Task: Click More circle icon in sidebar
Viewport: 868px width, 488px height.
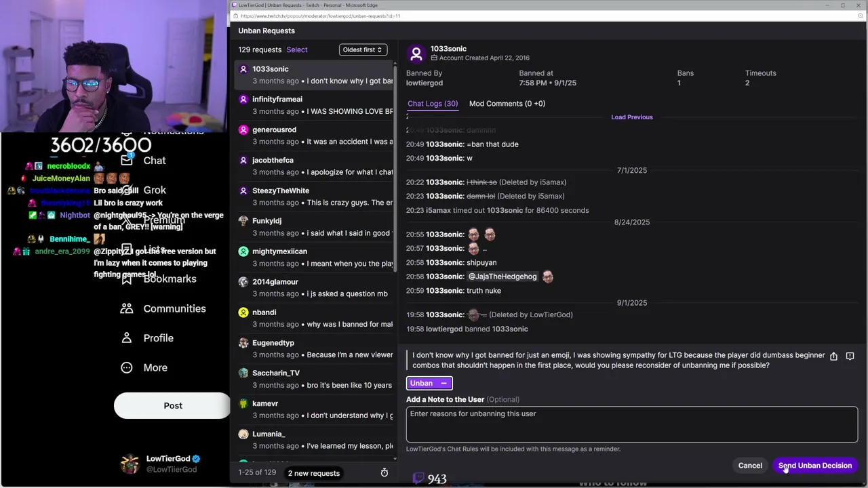Action: click(x=127, y=367)
